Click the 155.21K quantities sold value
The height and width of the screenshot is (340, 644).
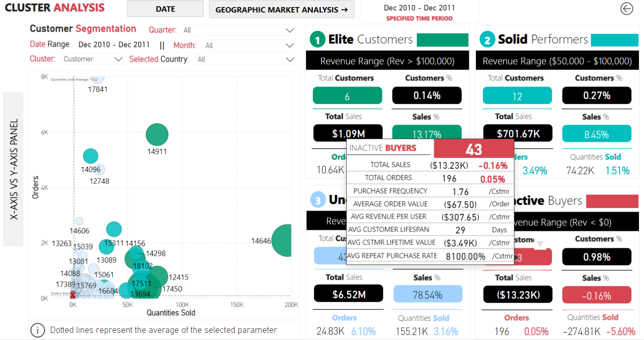[x=412, y=331]
